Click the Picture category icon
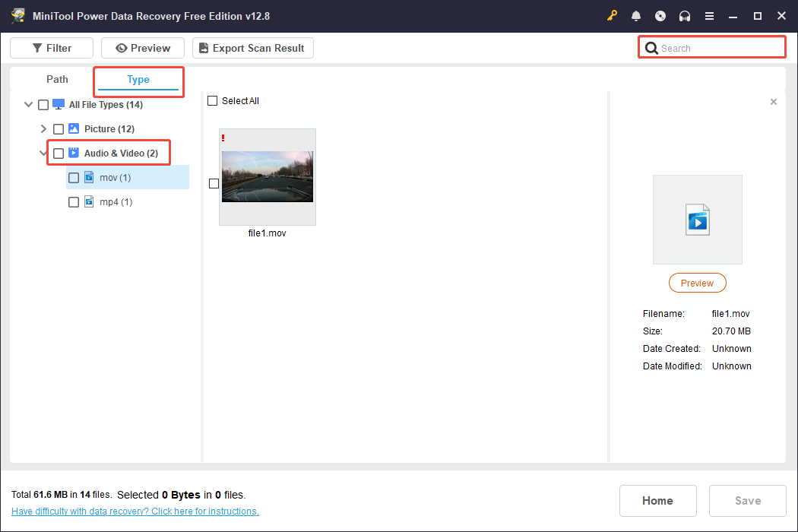The image size is (798, 532). (74, 128)
